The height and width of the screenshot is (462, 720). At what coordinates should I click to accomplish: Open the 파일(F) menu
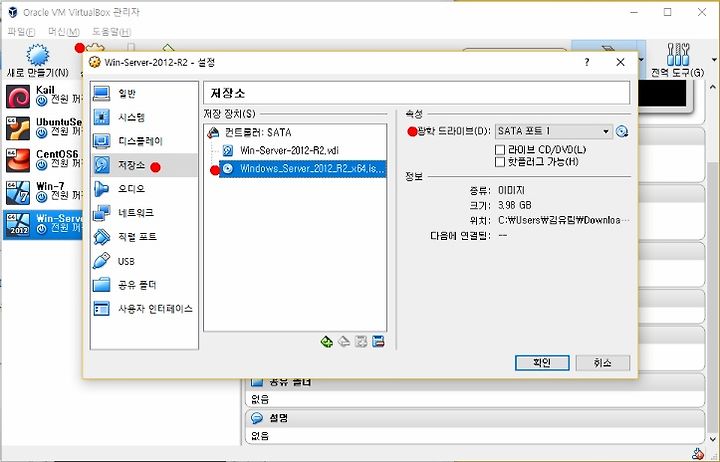point(21,32)
